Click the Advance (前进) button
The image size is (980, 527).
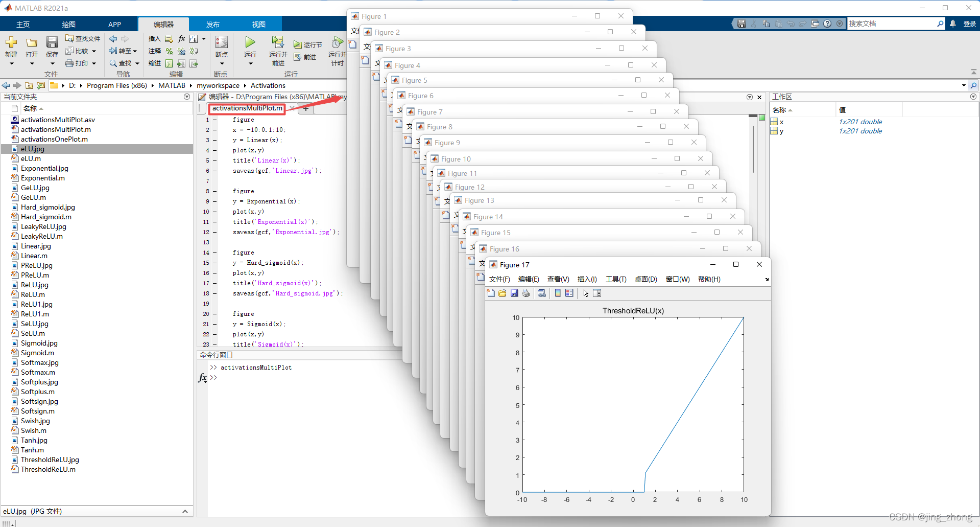click(x=305, y=57)
